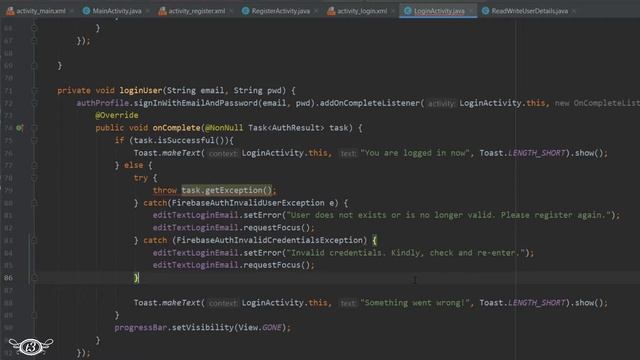Viewport: 640px width, 360px height.
Task: Click the "User does not exists" error string
Action: (x=449, y=215)
